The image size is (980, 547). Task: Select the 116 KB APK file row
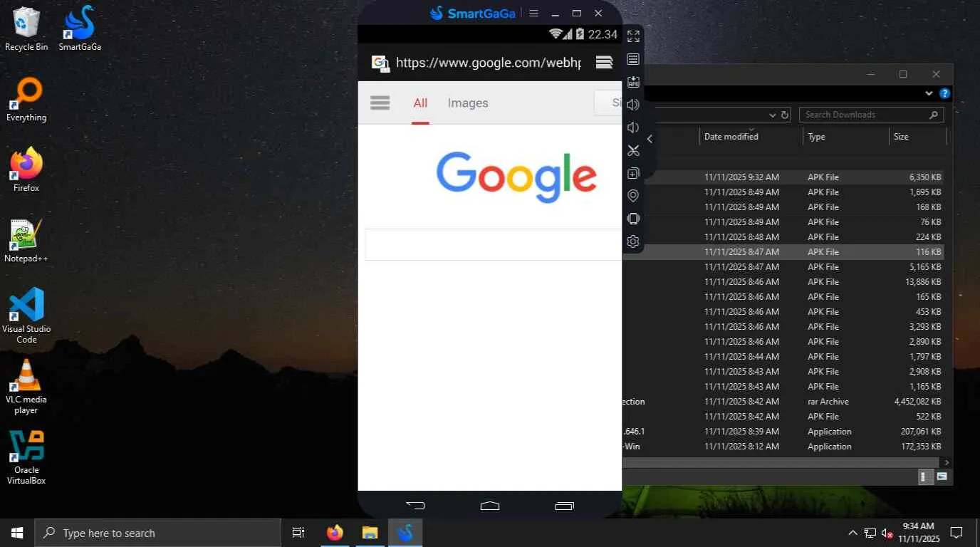point(783,252)
